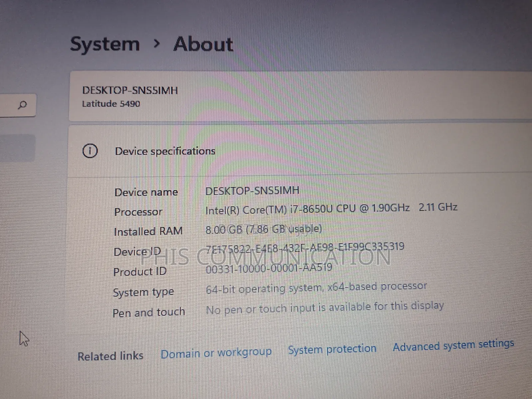The image size is (532, 399).
Task: Select the Installed RAM label
Action: [148, 231]
